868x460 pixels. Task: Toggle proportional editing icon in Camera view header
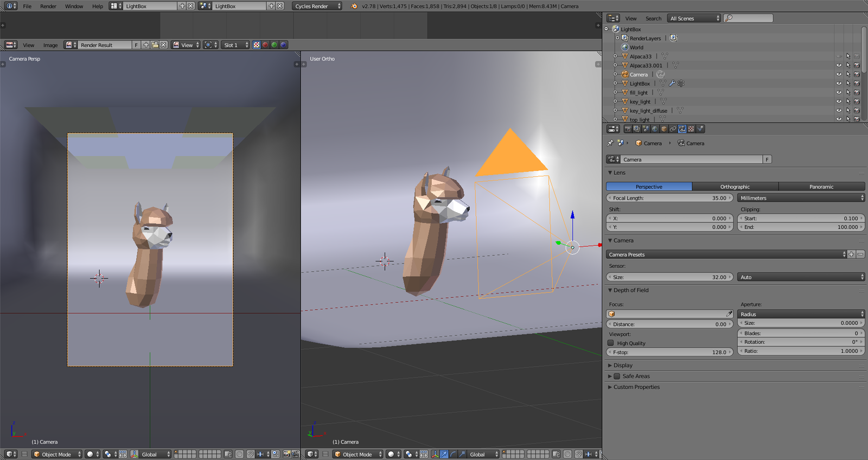[239, 454]
